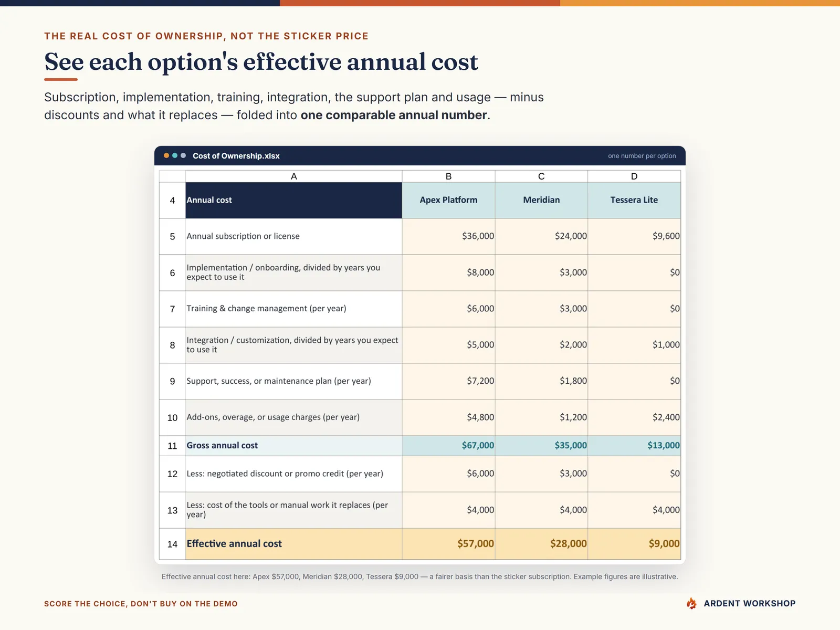Click the 'one number per option' title bar note
Screen dimensions: 840x630
tap(642, 156)
